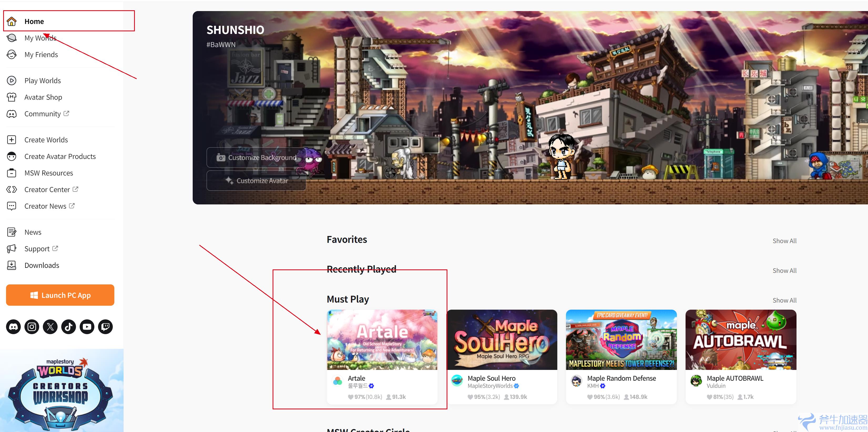Click the Maple Soul Hero title text
Image resolution: width=868 pixels, height=432 pixels.
(x=492, y=378)
